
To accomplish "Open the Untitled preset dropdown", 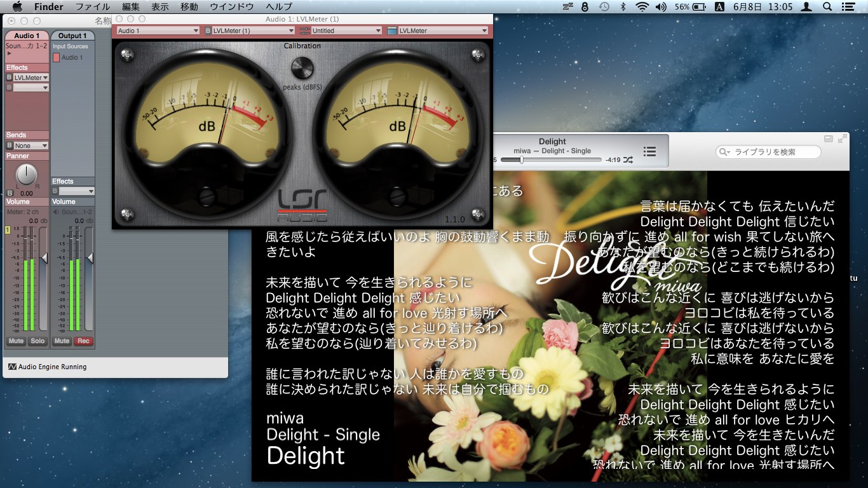I will 346,30.
